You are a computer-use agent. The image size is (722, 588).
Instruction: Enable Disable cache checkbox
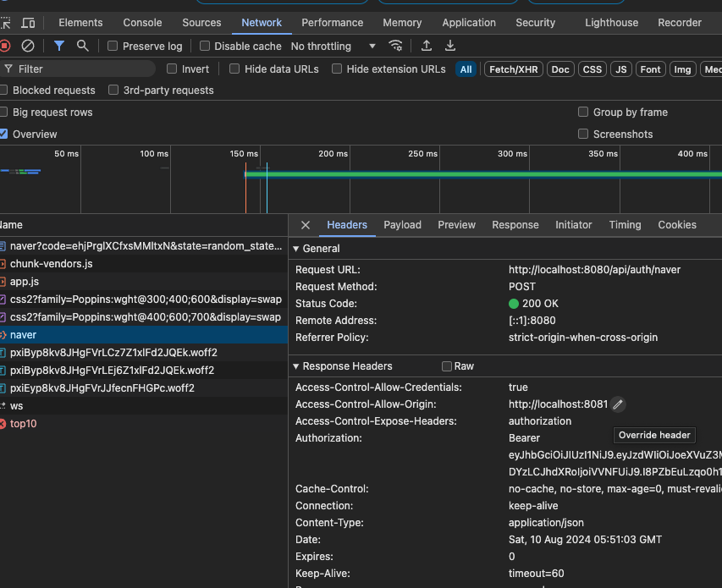[205, 46]
